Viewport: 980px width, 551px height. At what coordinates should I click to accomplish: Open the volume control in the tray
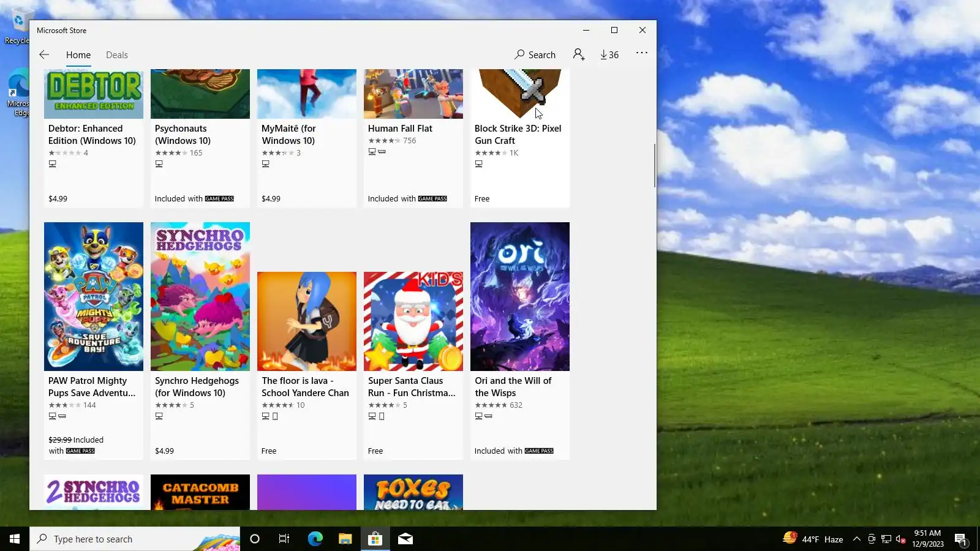coord(900,539)
